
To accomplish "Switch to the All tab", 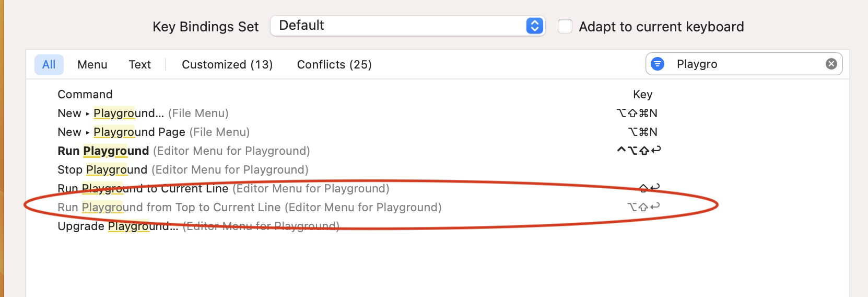I will tap(49, 64).
